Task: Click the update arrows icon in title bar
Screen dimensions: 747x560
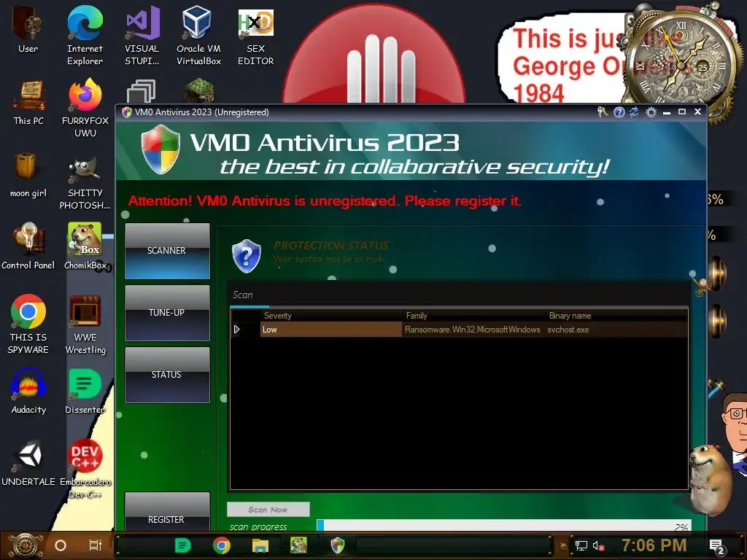Action: coord(634,112)
